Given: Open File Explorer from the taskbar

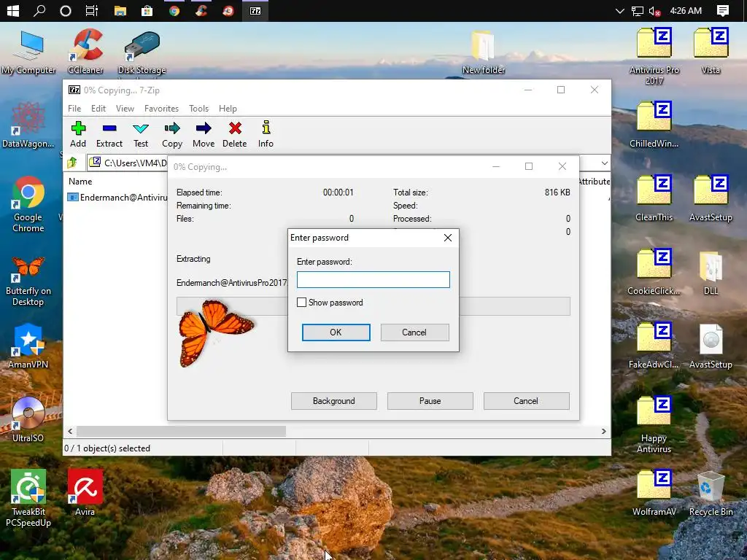Looking at the screenshot, I should (x=120, y=11).
